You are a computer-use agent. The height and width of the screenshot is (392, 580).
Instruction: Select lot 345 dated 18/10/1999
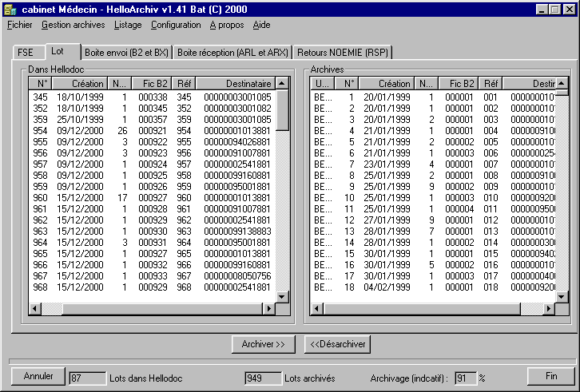coord(152,97)
